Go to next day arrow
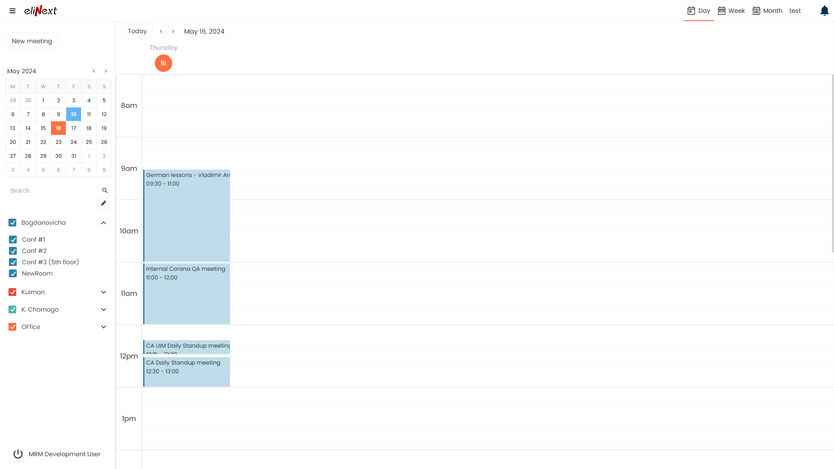Screen dimensions: 834x469 [x=173, y=31]
